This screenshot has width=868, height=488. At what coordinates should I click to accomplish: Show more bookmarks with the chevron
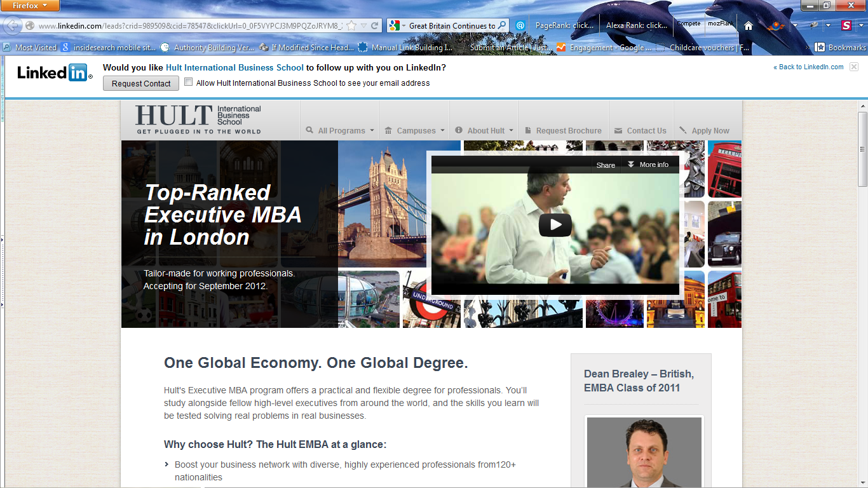pyautogui.click(x=808, y=47)
